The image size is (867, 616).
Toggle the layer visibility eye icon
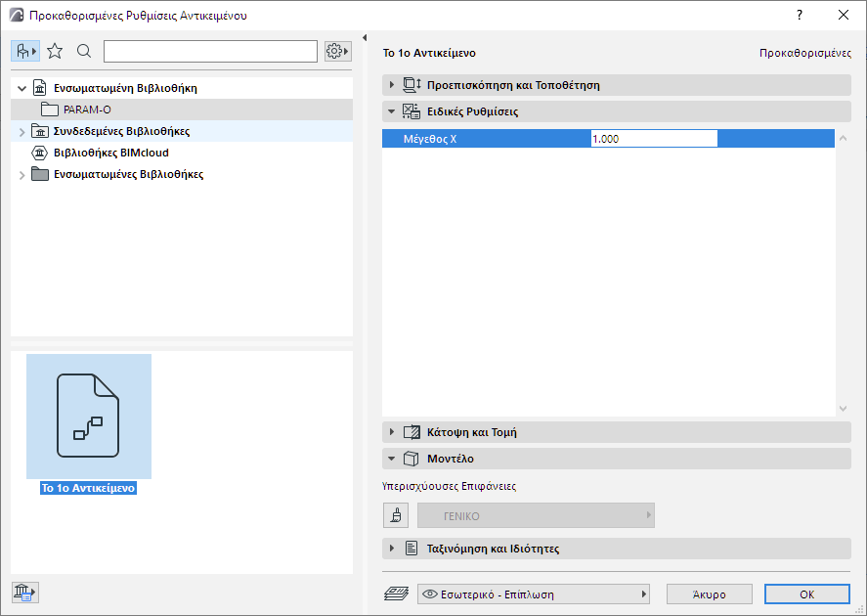(428, 594)
